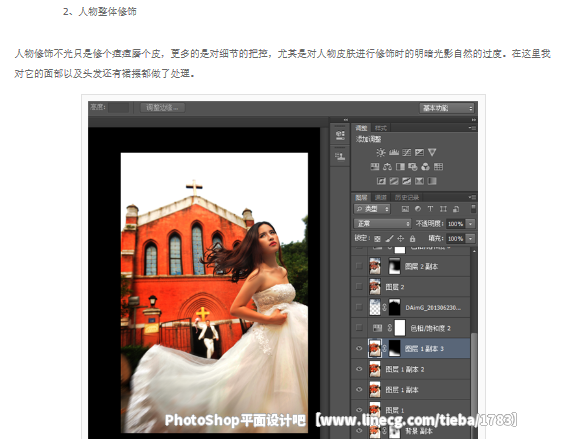Open the layers panel flyout menu
The height and width of the screenshot is (439, 573).
coord(473,197)
